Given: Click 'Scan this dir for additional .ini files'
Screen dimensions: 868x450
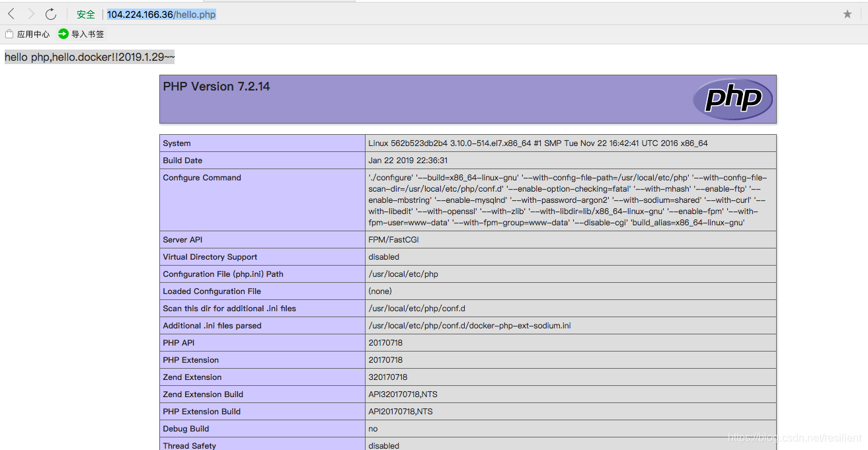Looking at the screenshot, I should tap(229, 309).
